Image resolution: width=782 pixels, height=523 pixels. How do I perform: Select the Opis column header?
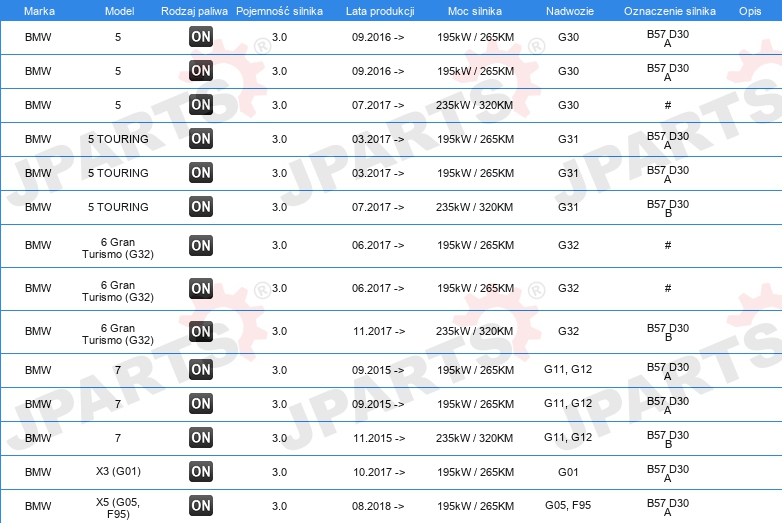pos(750,11)
